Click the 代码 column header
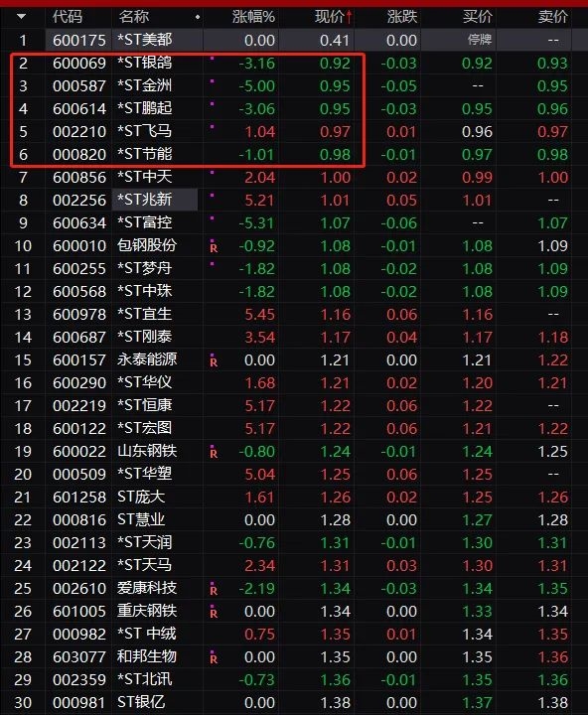This screenshot has height=715, width=588. [68, 17]
